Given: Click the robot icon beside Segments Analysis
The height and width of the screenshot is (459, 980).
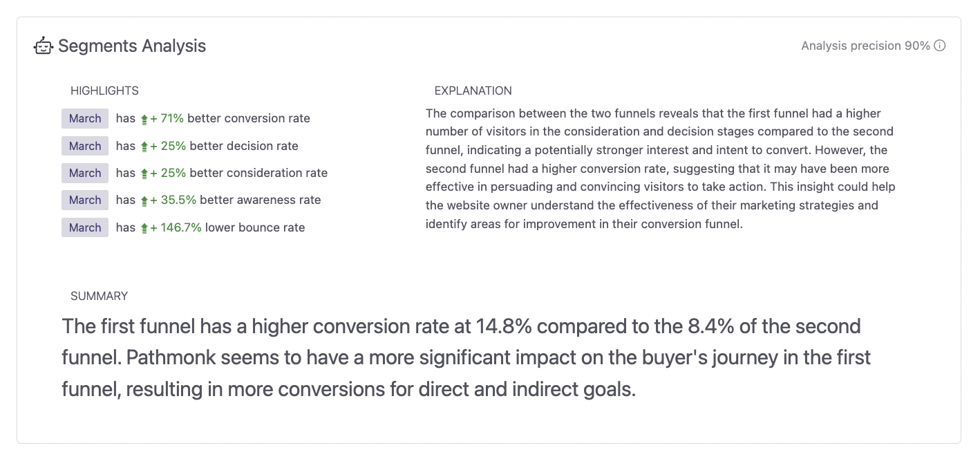Looking at the screenshot, I should (43, 46).
